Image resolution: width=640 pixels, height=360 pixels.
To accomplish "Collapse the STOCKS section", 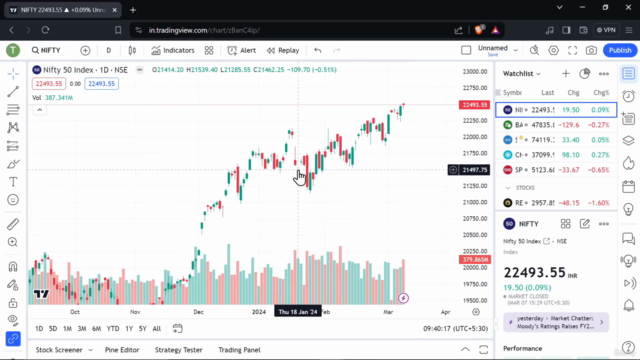I will click(508, 188).
